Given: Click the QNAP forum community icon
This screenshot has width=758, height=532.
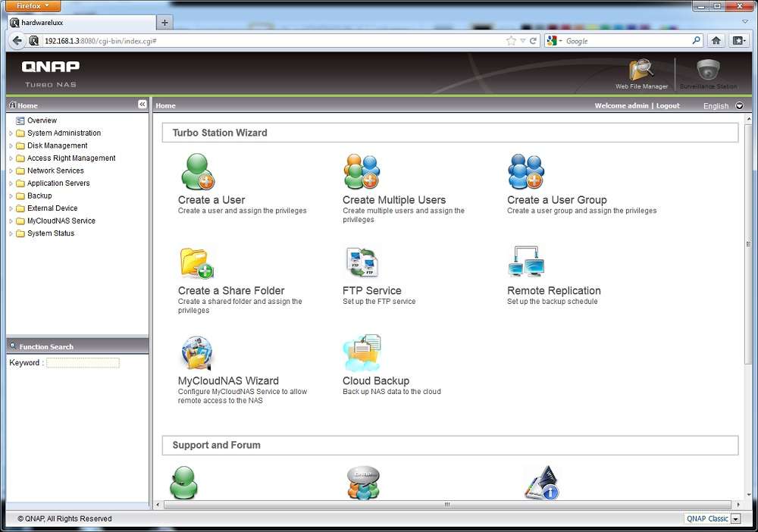Looking at the screenshot, I should click(x=364, y=482).
